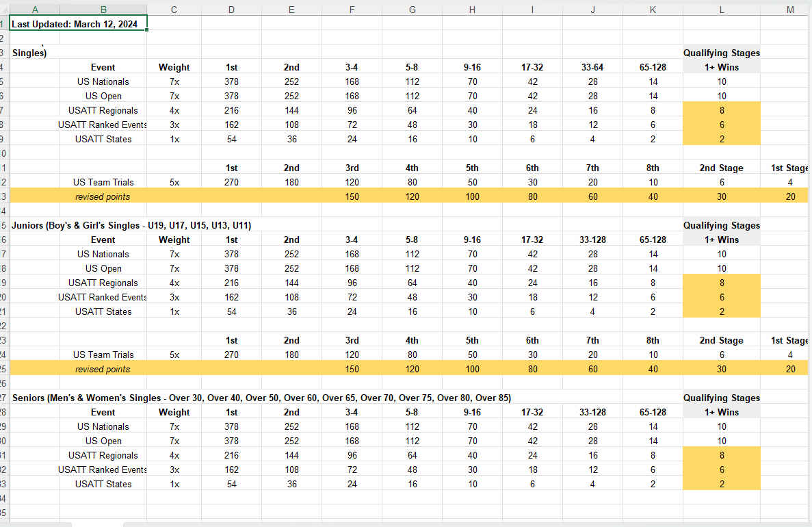This screenshot has height=527, width=812.
Task: Select "US Team Trials" below the Juniors table
Action: click(103, 355)
